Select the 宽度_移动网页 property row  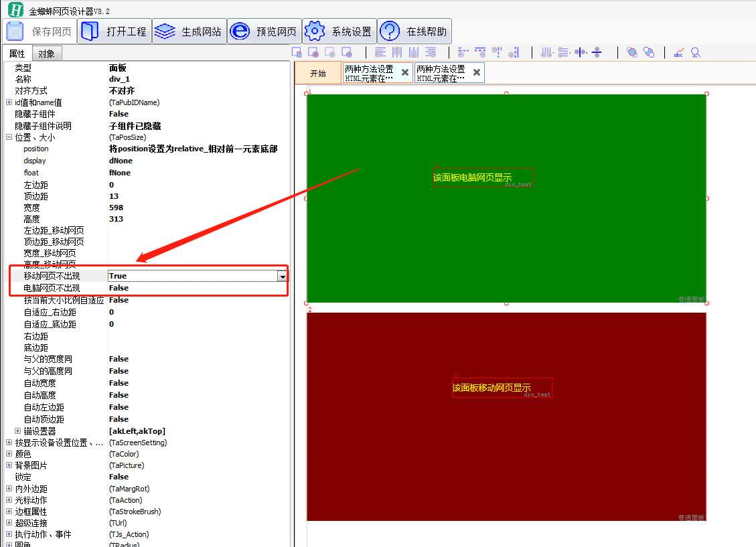147,253
